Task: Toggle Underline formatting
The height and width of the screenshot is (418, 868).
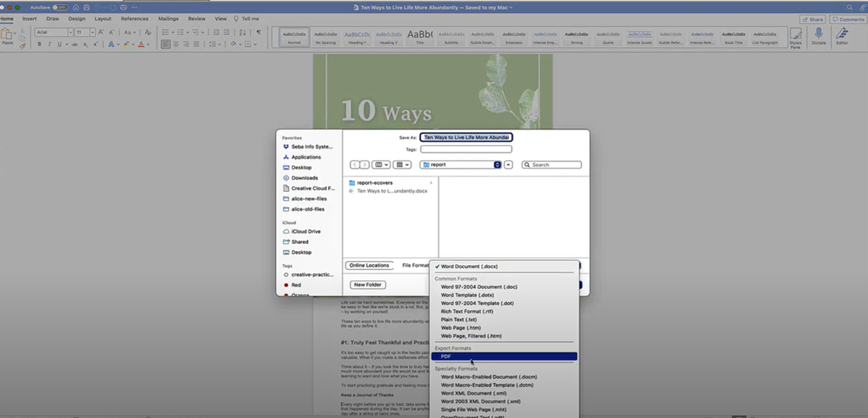Action: 59,44
